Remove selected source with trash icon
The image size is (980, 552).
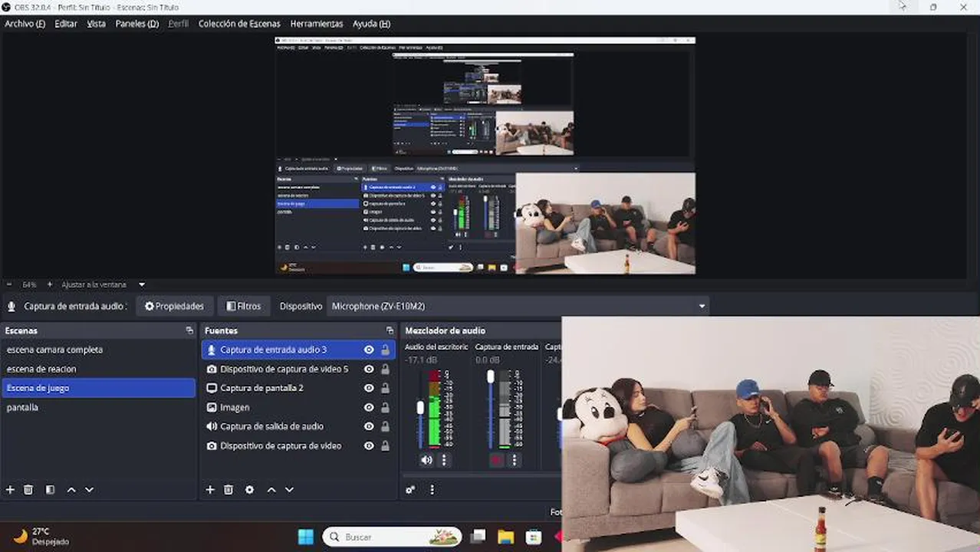[229, 489]
